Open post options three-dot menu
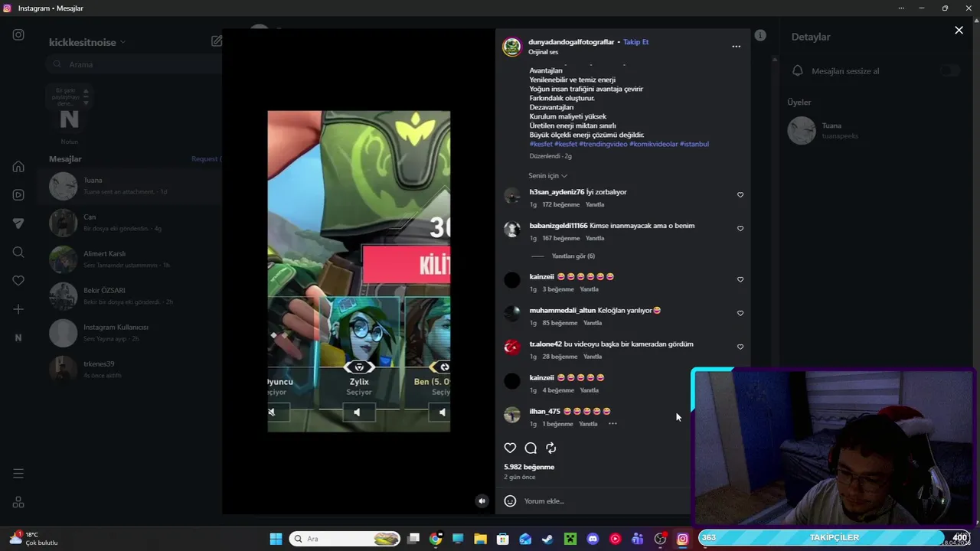This screenshot has height=551, width=980. [x=736, y=47]
